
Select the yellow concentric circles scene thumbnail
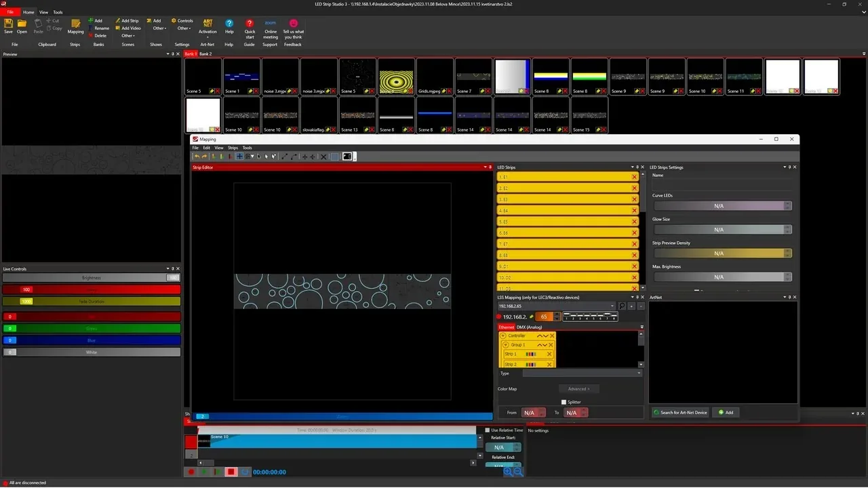coord(396,77)
